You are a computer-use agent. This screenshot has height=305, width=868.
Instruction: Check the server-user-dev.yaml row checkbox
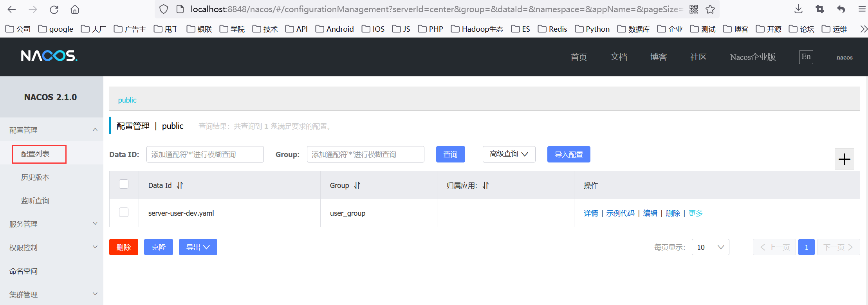pos(124,212)
